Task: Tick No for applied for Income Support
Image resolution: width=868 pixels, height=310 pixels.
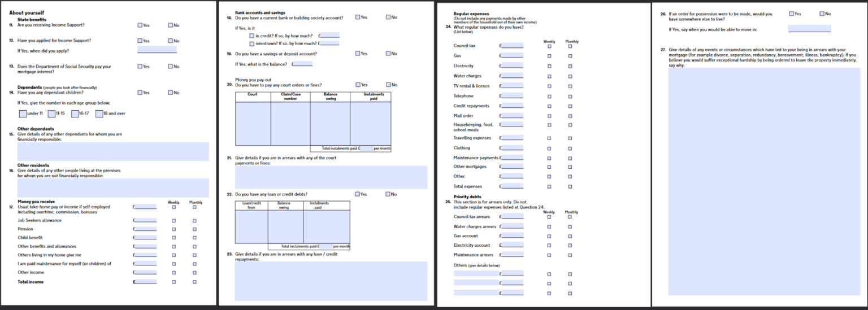Action: pos(170,41)
